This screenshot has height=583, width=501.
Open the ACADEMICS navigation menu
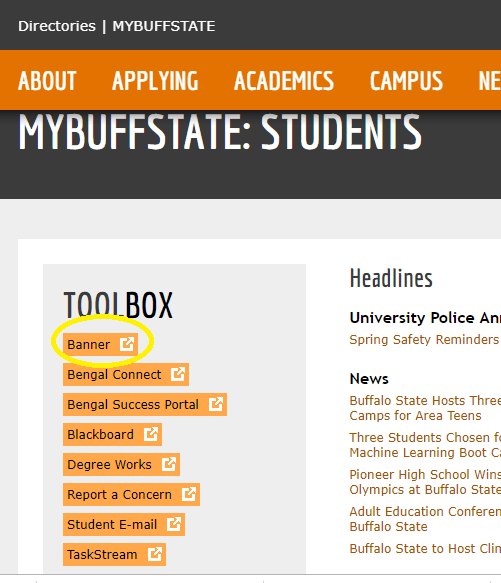(x=284, y=81)
